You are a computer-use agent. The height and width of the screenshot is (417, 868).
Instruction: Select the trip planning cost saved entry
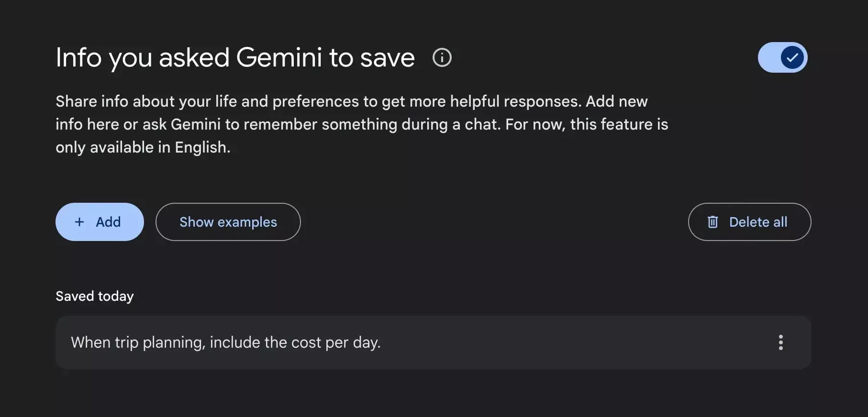(x=433, y=342)
